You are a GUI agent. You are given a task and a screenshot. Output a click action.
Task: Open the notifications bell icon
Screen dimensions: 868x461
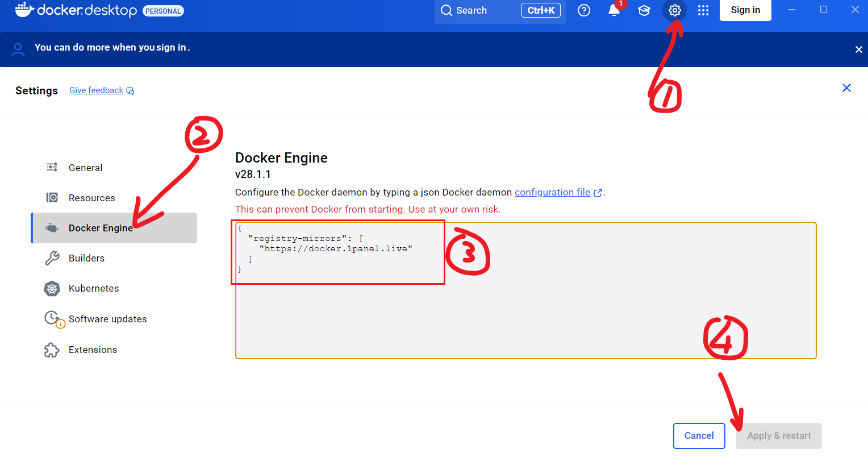coord(614,10)
